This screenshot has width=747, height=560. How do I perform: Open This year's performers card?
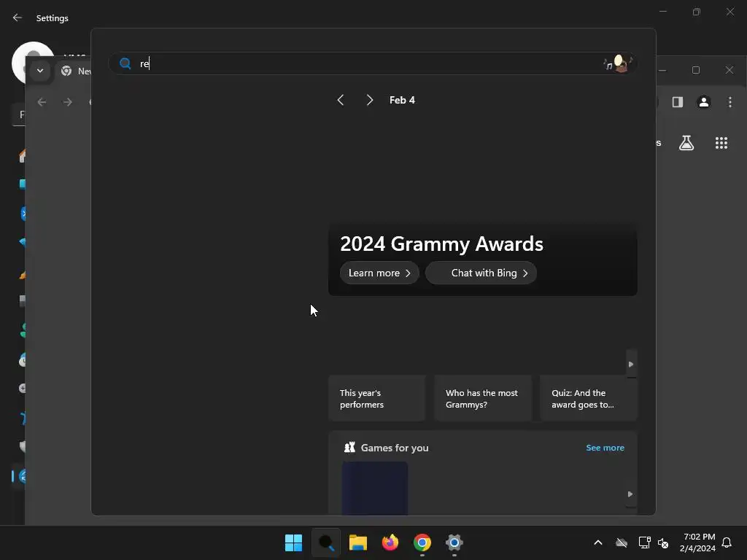tap(377, 399)
